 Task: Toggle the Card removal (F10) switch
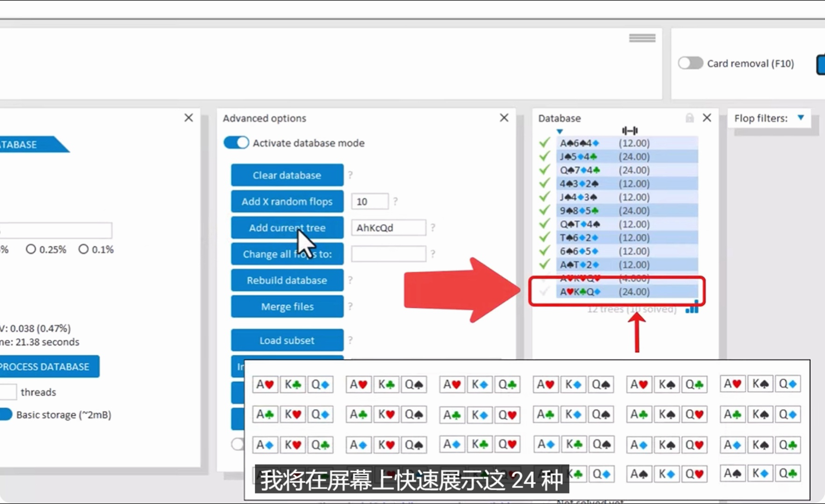coord(691,63)
